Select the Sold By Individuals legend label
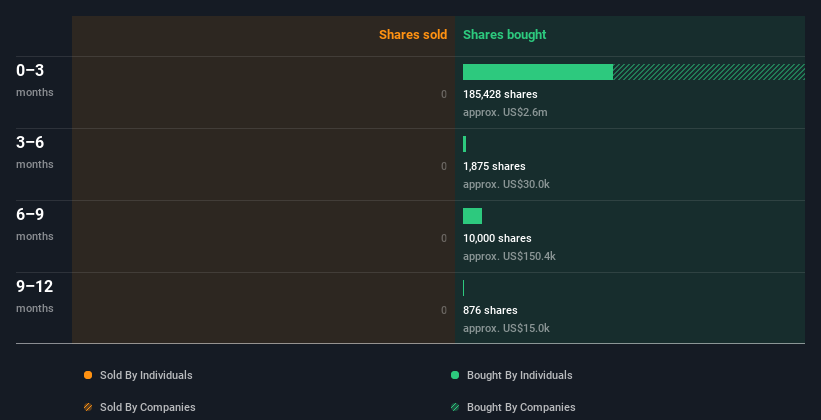Viewport: 821px width, 420px height. [146, 375]
